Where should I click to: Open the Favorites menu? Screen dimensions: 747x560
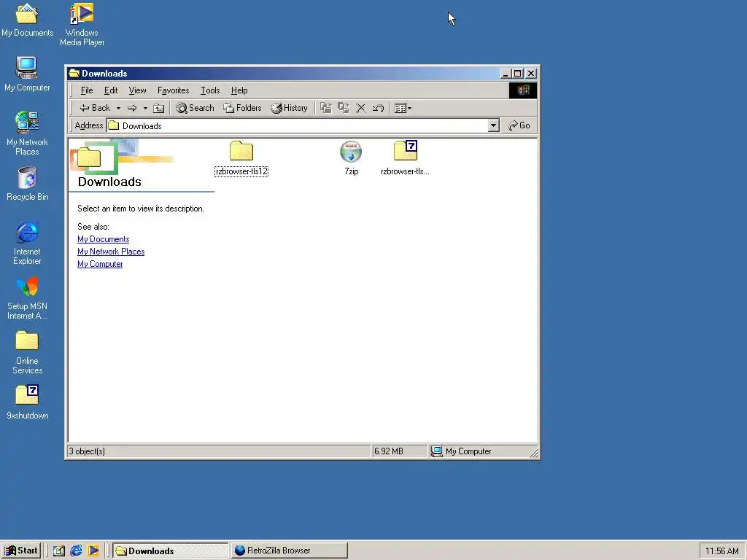[x=174, y=90]
